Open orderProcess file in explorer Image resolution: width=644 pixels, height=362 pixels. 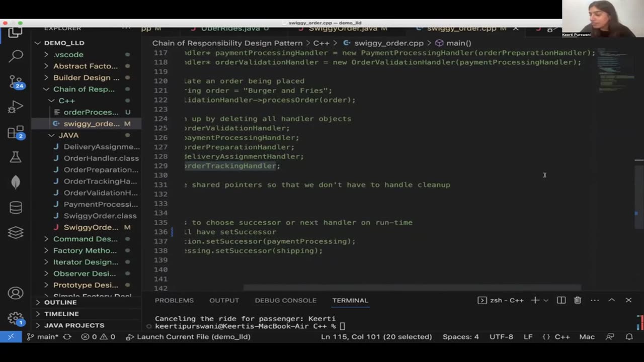pos(87,112)
